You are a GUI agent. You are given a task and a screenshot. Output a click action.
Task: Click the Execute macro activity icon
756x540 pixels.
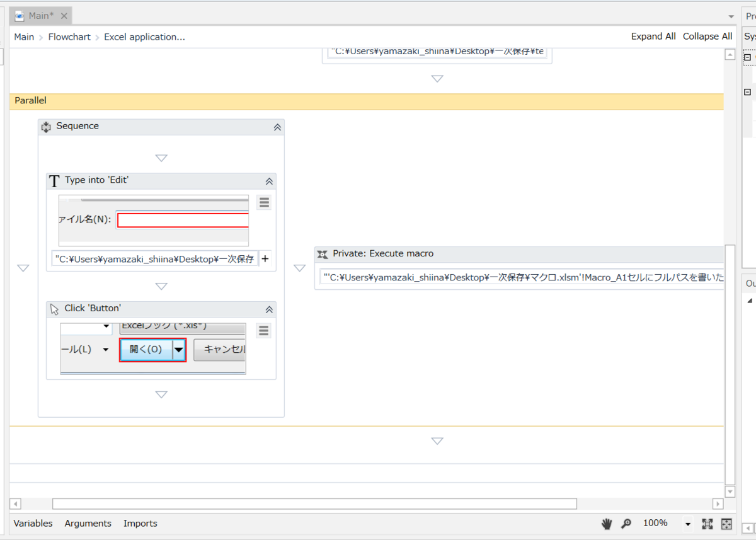323,254
